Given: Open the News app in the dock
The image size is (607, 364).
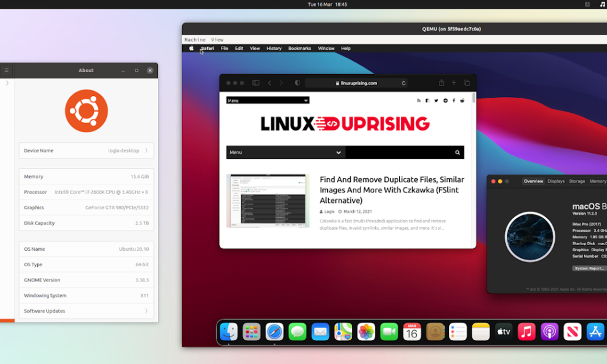Looking at the screenshot, I should [572, 331].
